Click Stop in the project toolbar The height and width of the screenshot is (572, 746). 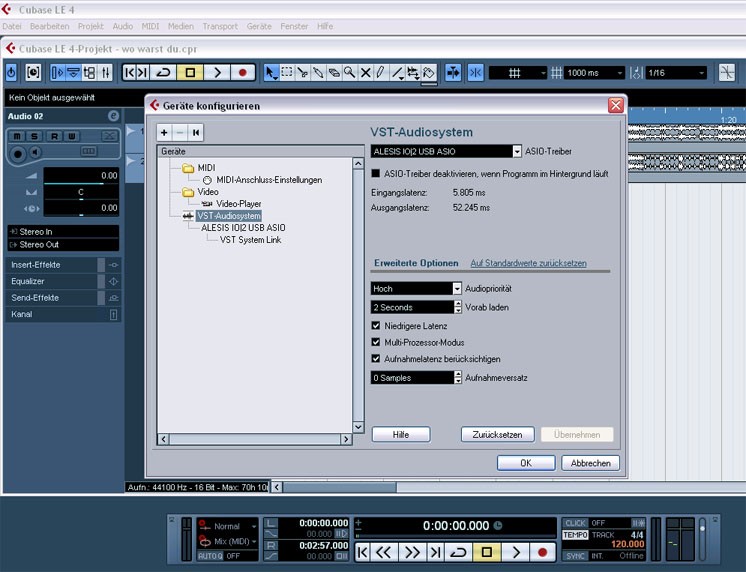tap(190, 73)
